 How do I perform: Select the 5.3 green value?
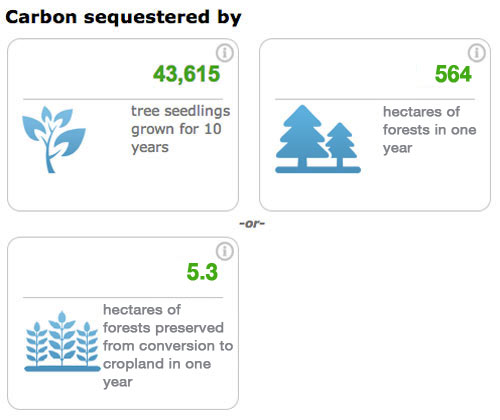(x=202, y=272)
